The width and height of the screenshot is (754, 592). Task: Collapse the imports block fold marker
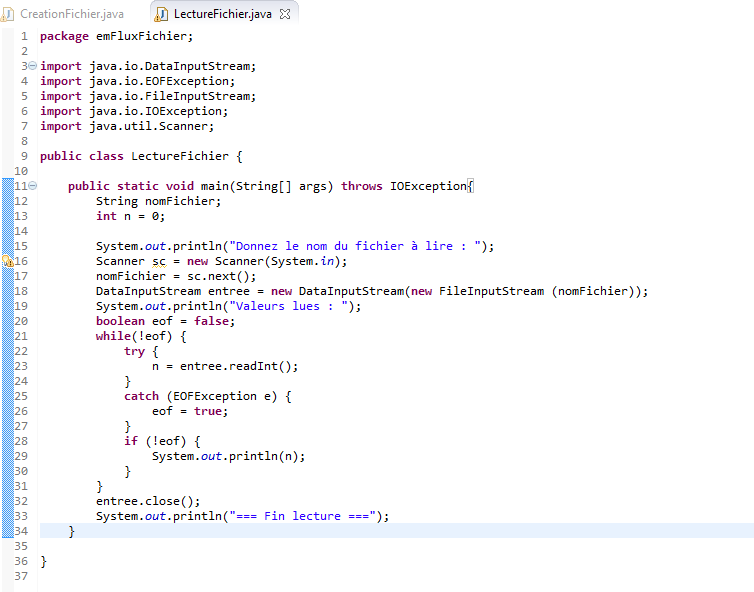pyautogui.click(x=33, y=66)
